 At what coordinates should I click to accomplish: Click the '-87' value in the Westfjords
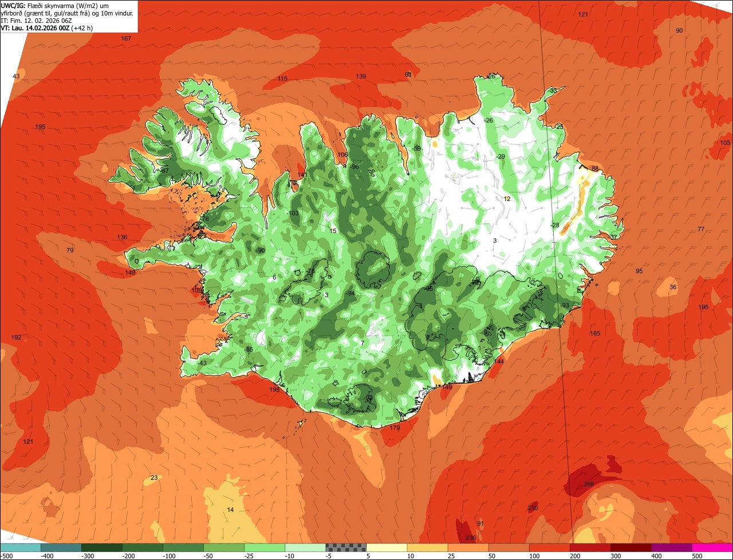pyautogui.click(x=164, y=171)
